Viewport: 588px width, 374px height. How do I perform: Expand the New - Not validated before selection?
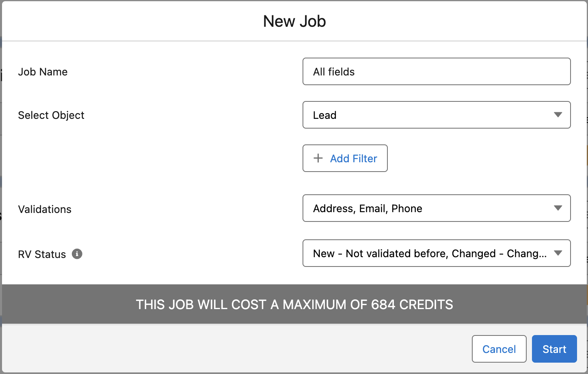(x=437, y=253)
